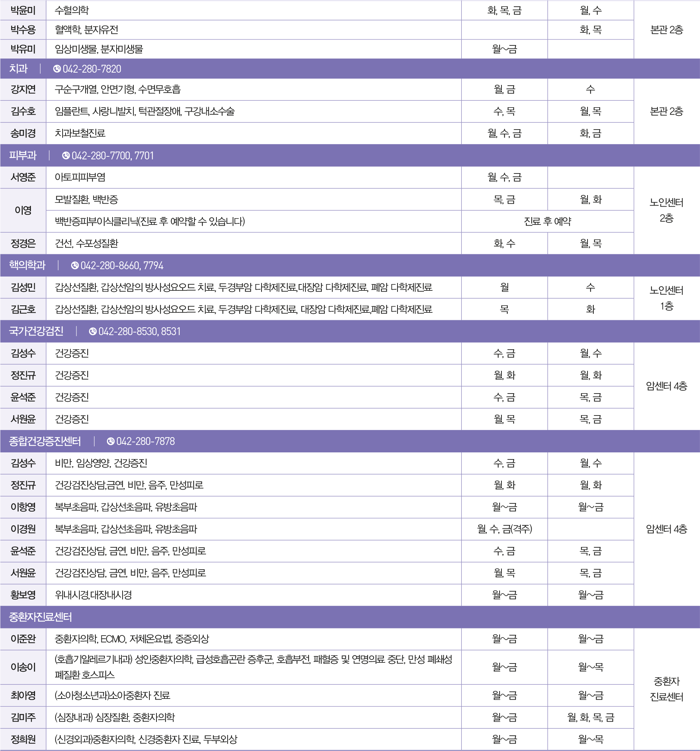Image resolution: width=700 pixels, height=751 pixels.
Task: Select the 중환자진료센터 section heading
Action: [41, 617]
